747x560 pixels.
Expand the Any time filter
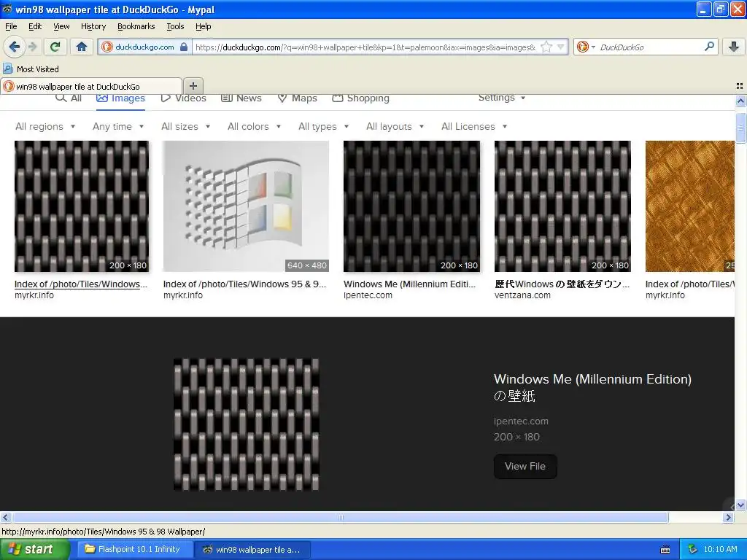point(118,126)
